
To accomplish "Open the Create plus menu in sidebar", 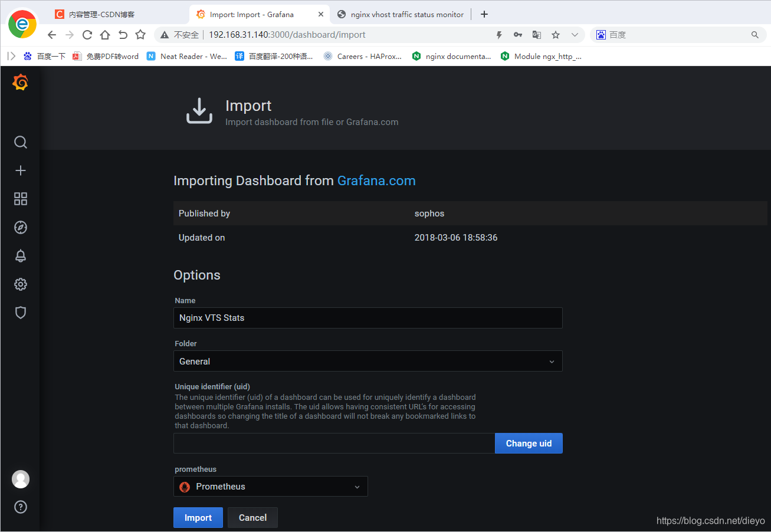I will click(x=21, y=170).
